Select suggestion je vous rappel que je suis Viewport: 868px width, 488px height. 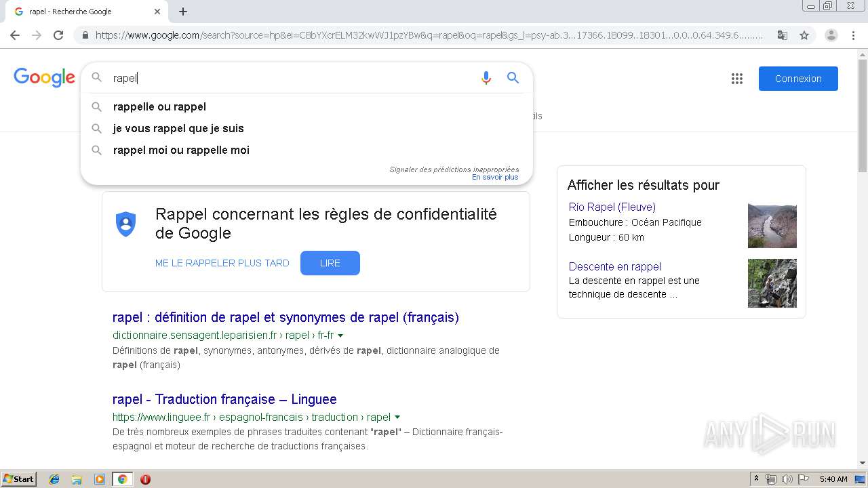click(307, 128)
